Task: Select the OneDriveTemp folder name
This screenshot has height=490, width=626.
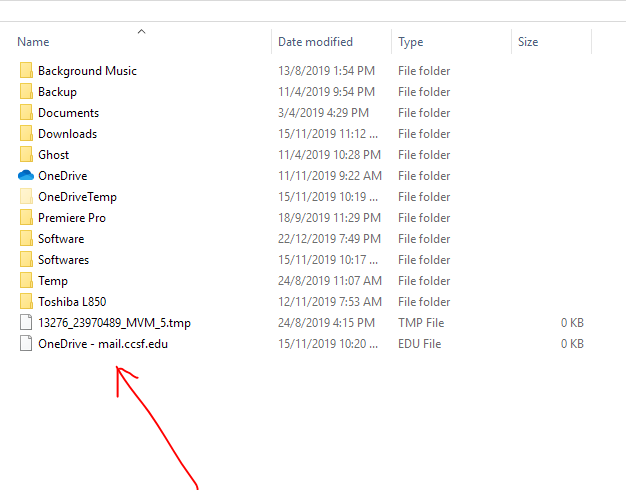Action: [x=77, y=197]
